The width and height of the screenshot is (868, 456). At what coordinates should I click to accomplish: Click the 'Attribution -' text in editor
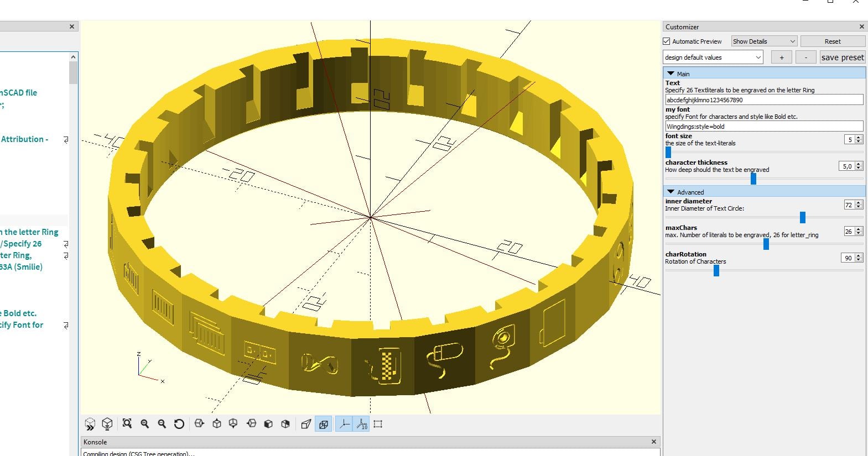click(24, 139)
